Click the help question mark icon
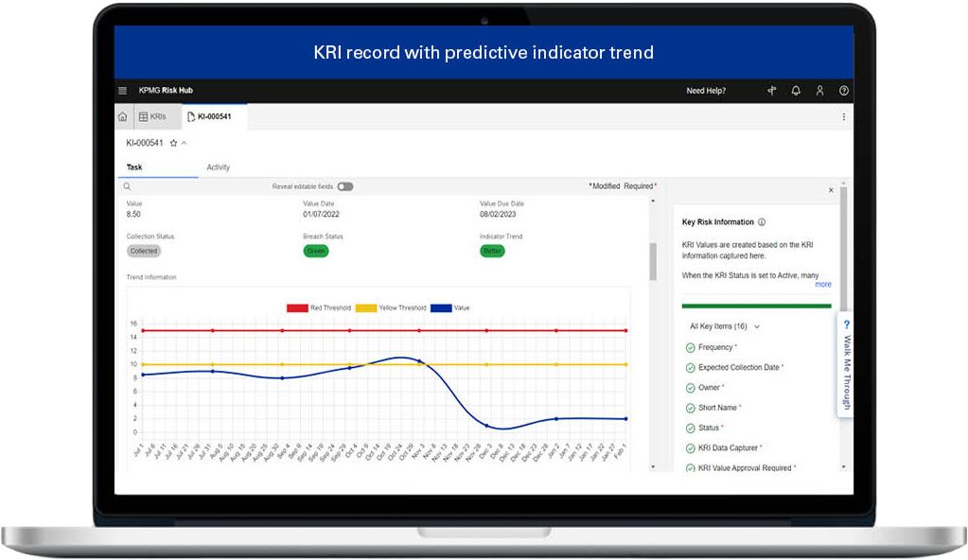Image resolution: width=968 pixels, height=560 pixels. [844, 91]
